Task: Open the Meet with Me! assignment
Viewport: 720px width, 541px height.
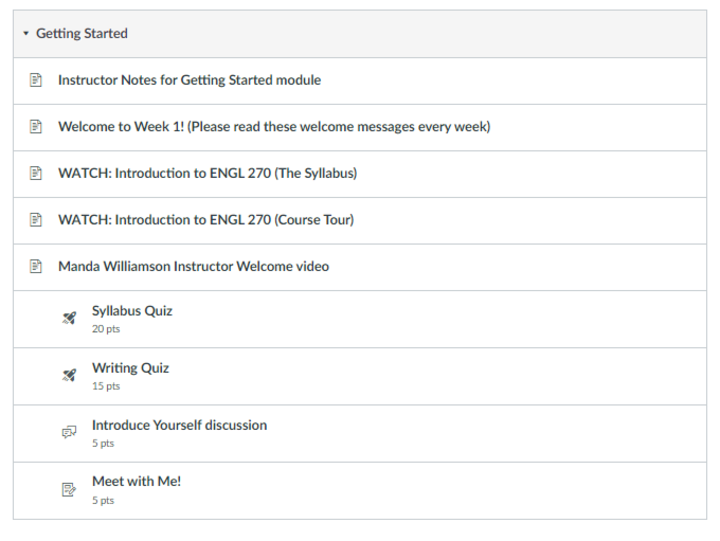Action: 136,482
